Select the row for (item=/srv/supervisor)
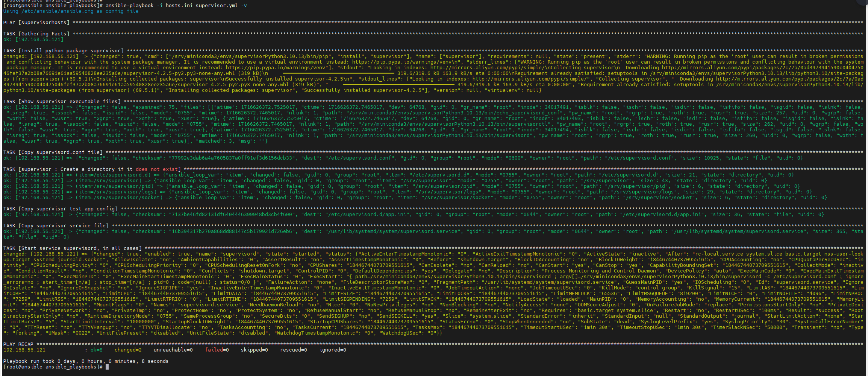This screenshot has width=868, height=376. pos(385,181)
